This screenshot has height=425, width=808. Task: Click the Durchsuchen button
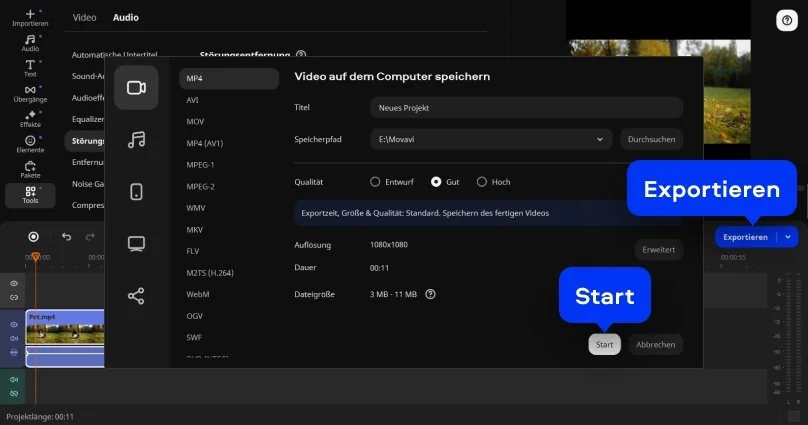(651, 139)
